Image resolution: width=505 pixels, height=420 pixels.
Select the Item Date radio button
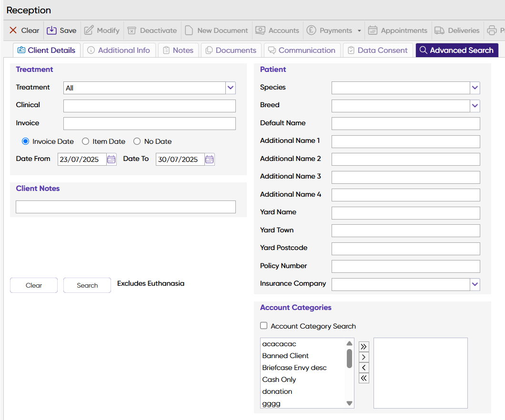86,141
